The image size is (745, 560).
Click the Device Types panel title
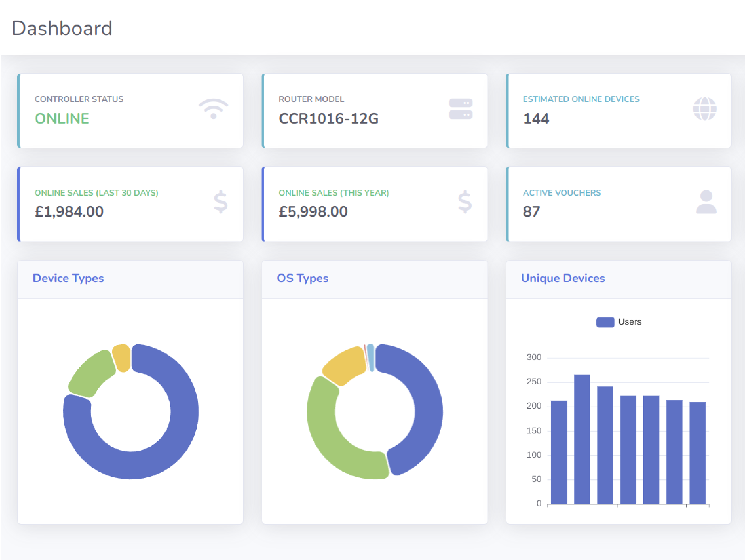pyautogui.click(x=68, y=278)
